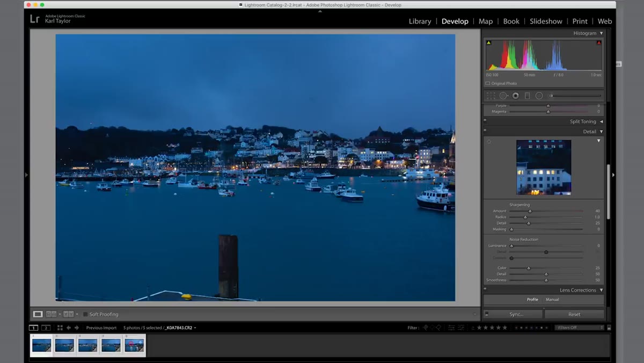Adjust tool strip effect slider
644x363 pixels.
[551, 96]
